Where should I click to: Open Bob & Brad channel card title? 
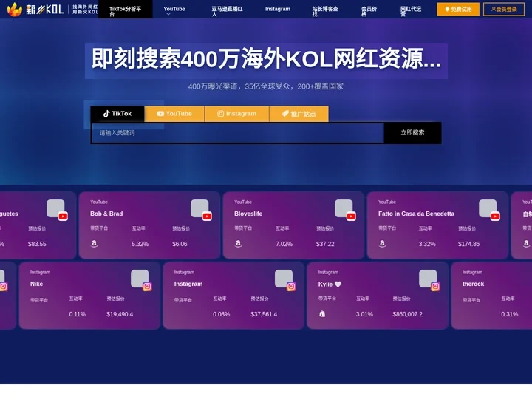[x=106, y=214]
